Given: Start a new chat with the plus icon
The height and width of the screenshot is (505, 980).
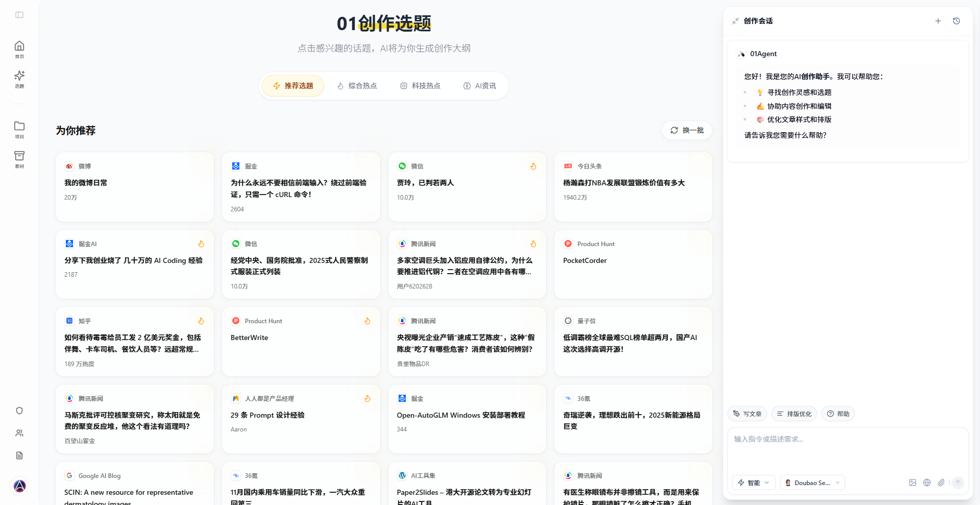Looking at the screenshot, I should click(938, 21).
